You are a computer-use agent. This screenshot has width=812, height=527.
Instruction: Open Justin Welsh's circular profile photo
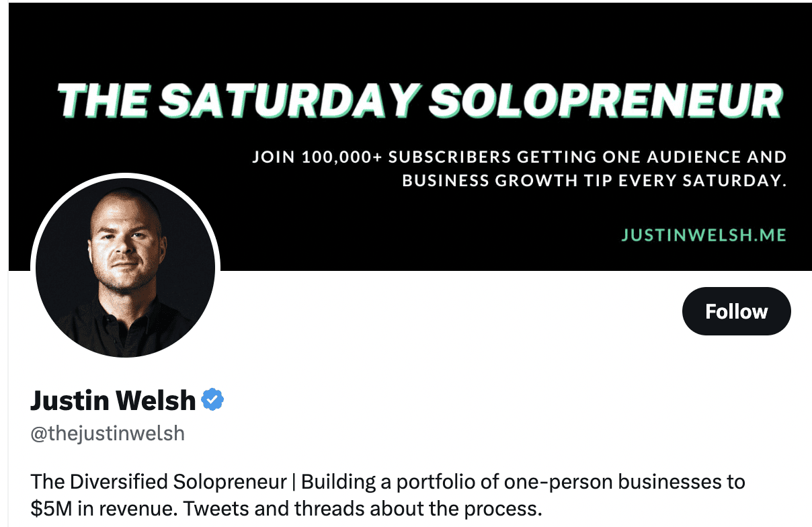126,267
